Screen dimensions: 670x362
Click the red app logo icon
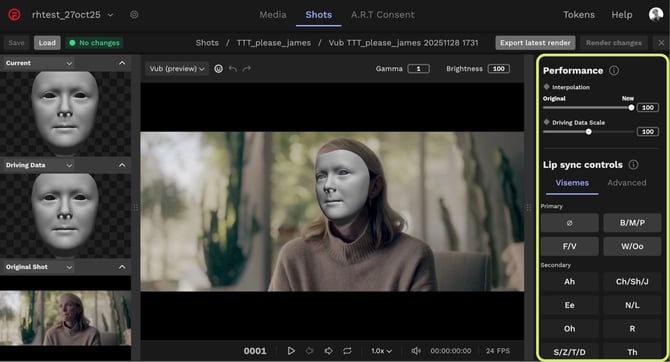(x=14, y=15)
